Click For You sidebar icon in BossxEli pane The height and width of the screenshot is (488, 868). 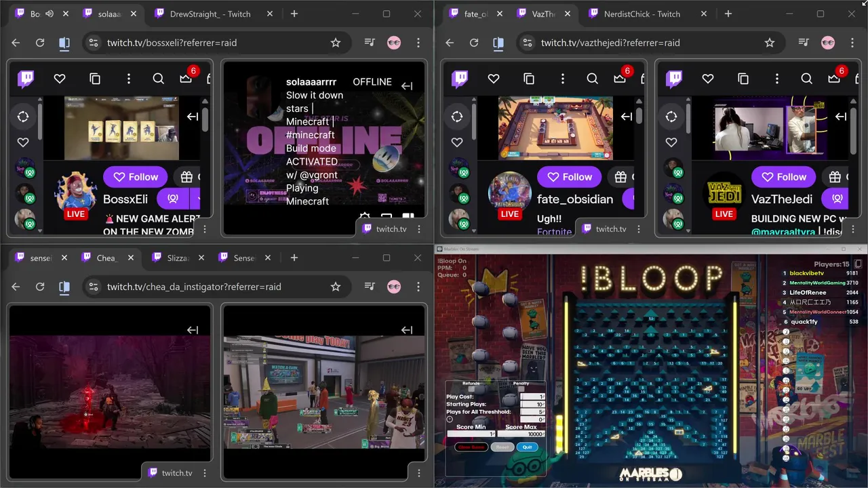click(23, 117)
